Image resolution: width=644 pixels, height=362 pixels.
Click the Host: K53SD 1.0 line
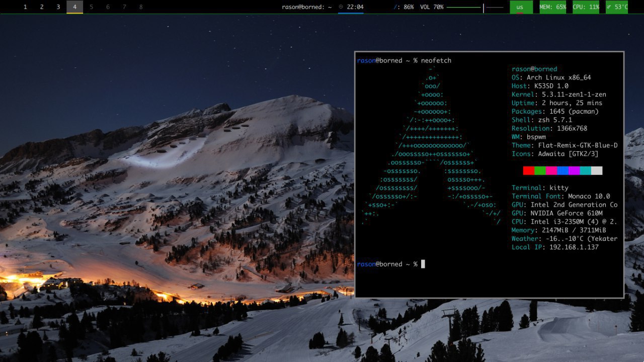click(540, 86)
